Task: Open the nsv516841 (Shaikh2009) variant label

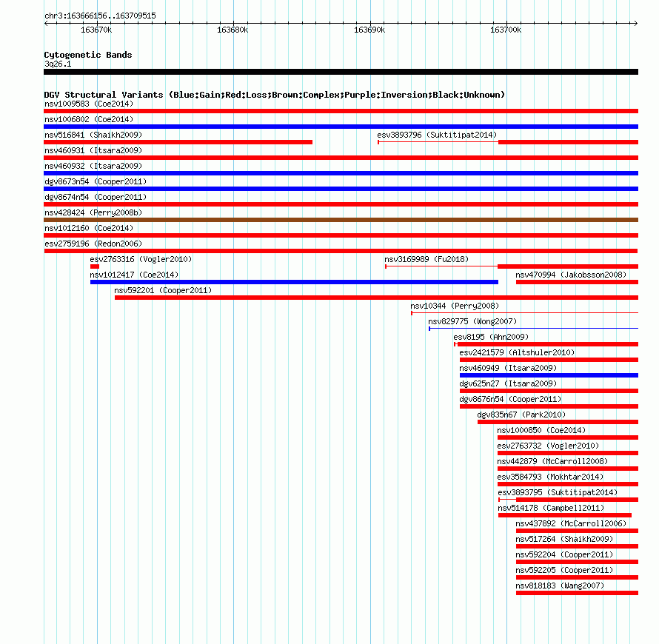Action: (x=93, y=135)
